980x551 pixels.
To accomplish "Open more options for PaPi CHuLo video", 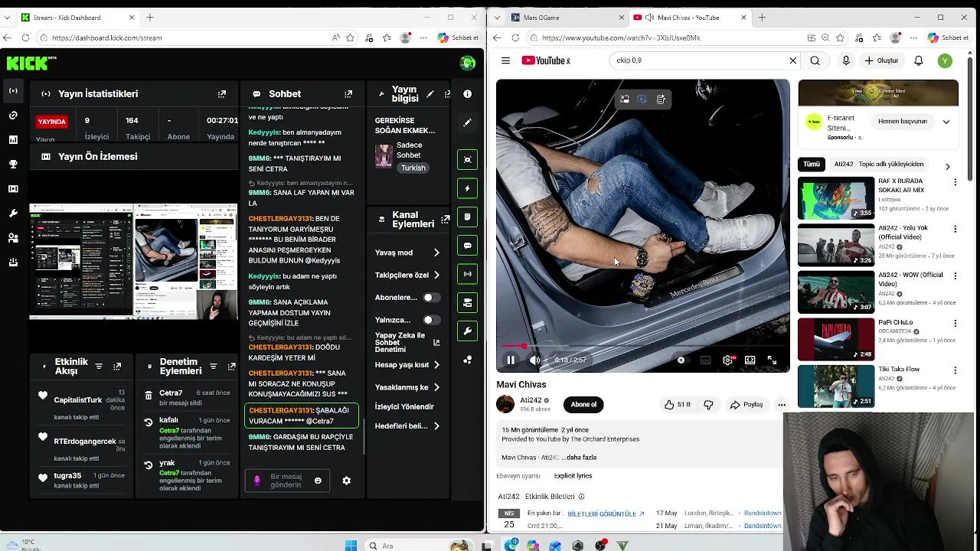I will tap(955, 323).
